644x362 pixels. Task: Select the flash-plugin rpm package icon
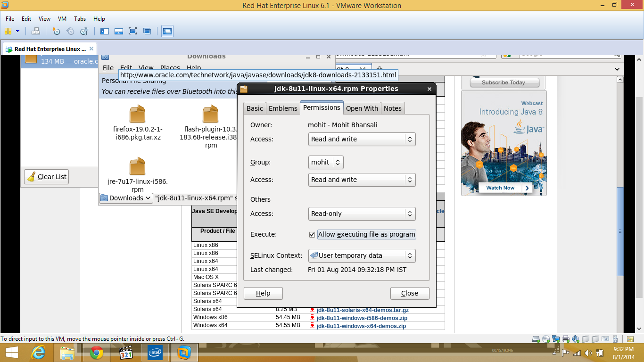[x=211, y=115]
